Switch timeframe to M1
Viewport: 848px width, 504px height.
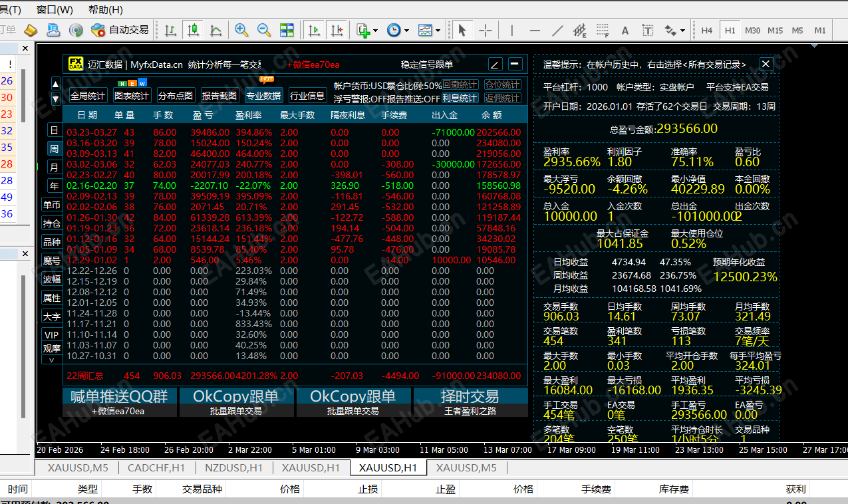(820, 30)
